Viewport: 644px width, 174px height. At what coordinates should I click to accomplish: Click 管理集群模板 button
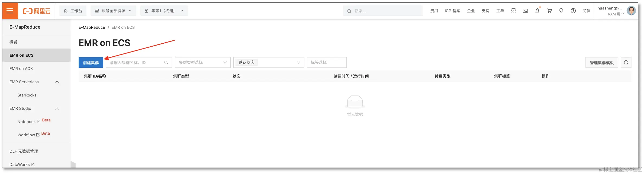click(602, 63)
